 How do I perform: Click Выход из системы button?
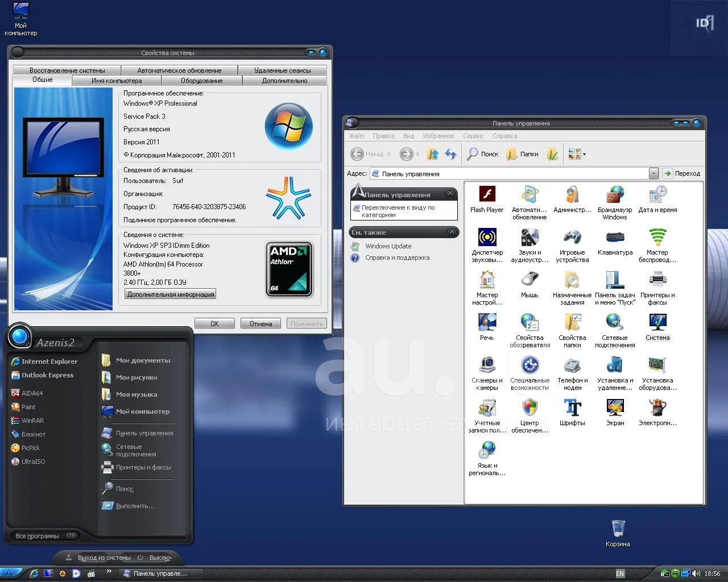point(98,558)
